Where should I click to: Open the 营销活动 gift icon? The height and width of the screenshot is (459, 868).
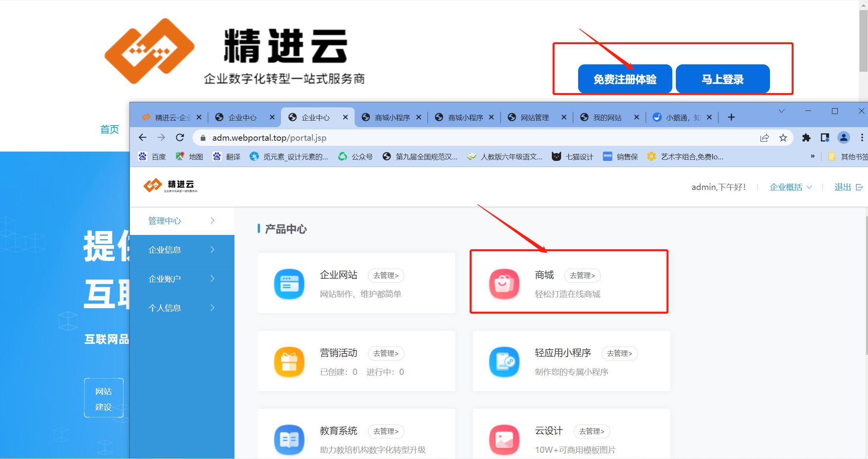pos(289,361)
